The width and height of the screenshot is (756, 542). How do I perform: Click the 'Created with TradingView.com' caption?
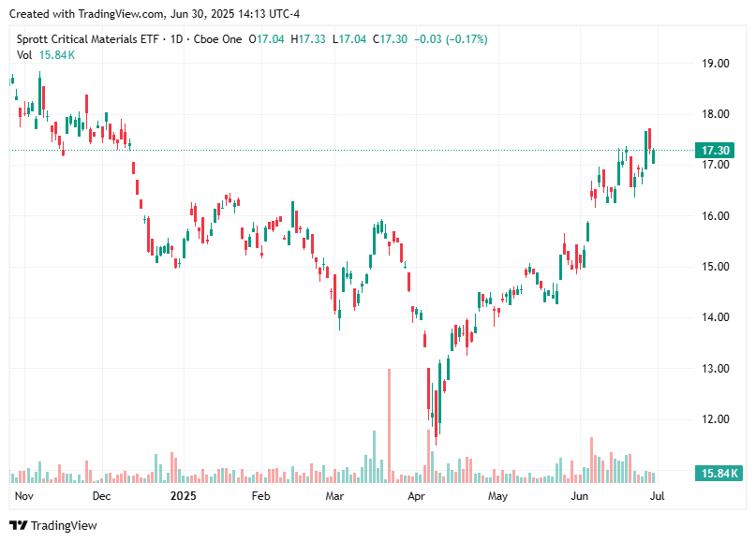pos(155,14)
